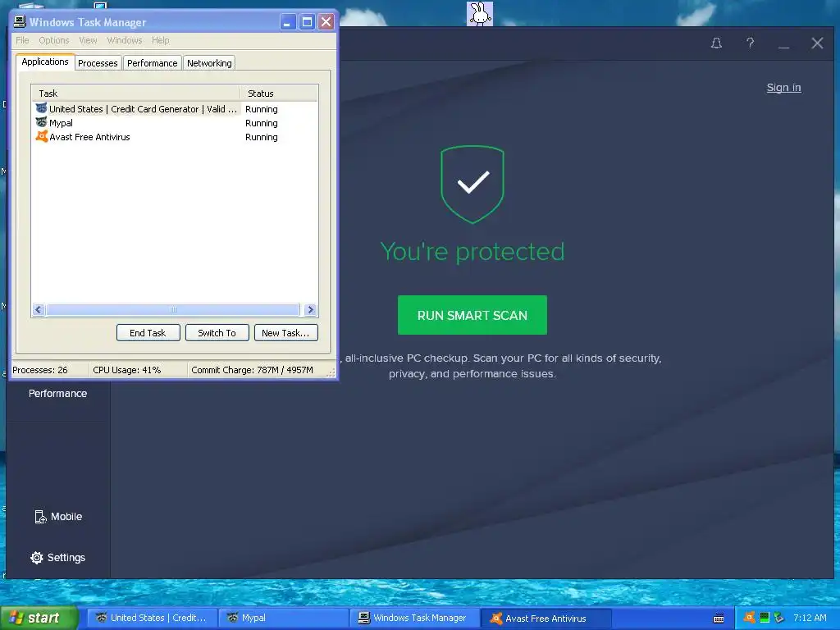Switch to the Networking tab
The height and width of the screenshot is (630, 840).
pyautogui.click(x=209, y=63)
